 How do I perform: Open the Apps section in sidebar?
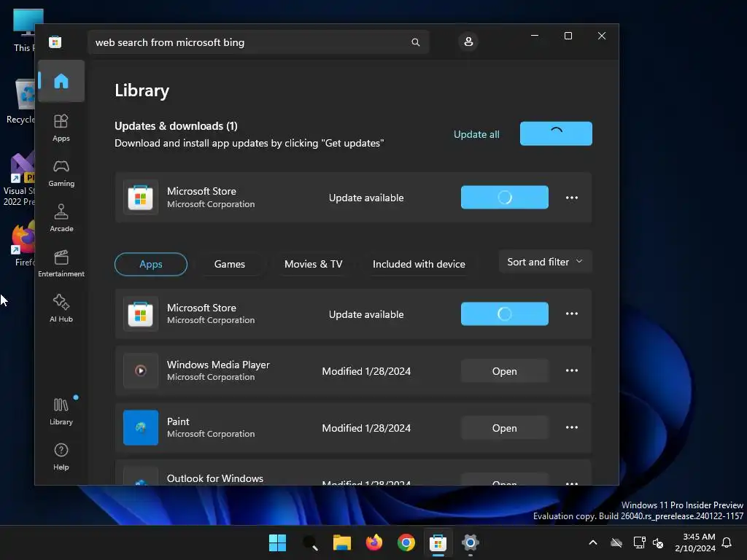(x=61, y=128)
